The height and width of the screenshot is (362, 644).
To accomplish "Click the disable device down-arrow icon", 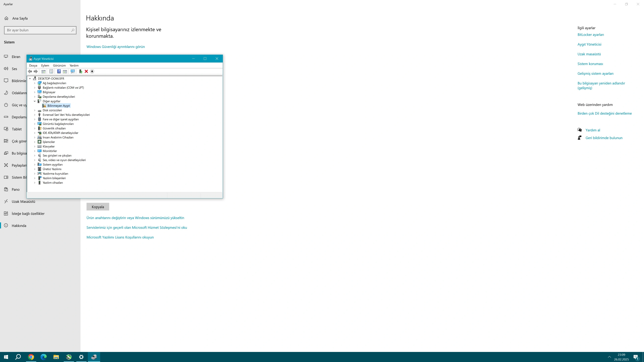I will pos(92,71).
